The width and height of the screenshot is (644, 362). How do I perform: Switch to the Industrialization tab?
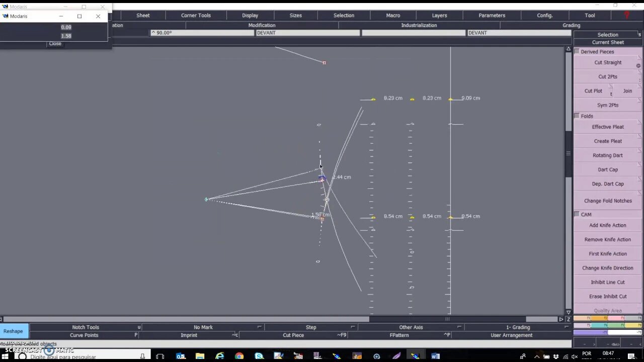419,25
